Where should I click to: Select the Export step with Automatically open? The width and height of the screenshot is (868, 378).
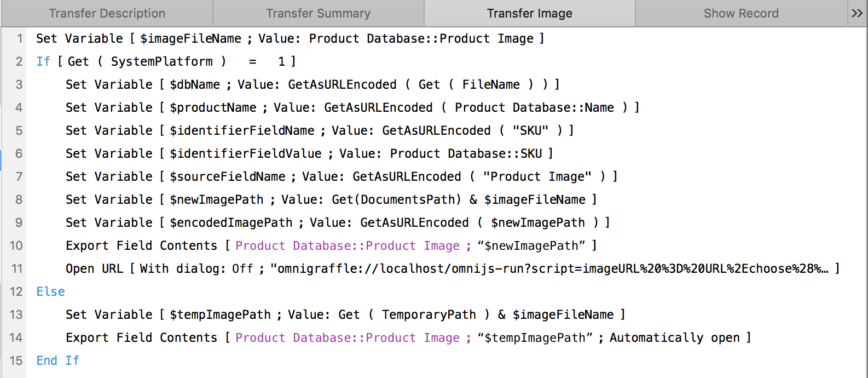(408, 338)
